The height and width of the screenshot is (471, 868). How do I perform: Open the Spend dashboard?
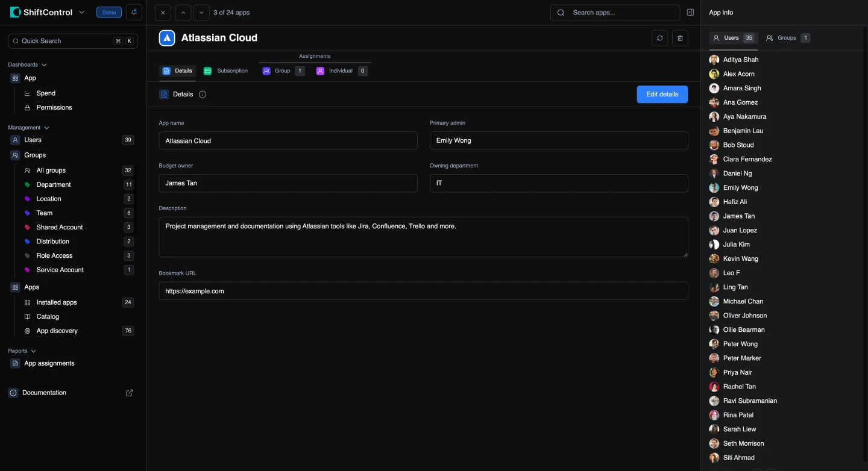pos(46,93)
